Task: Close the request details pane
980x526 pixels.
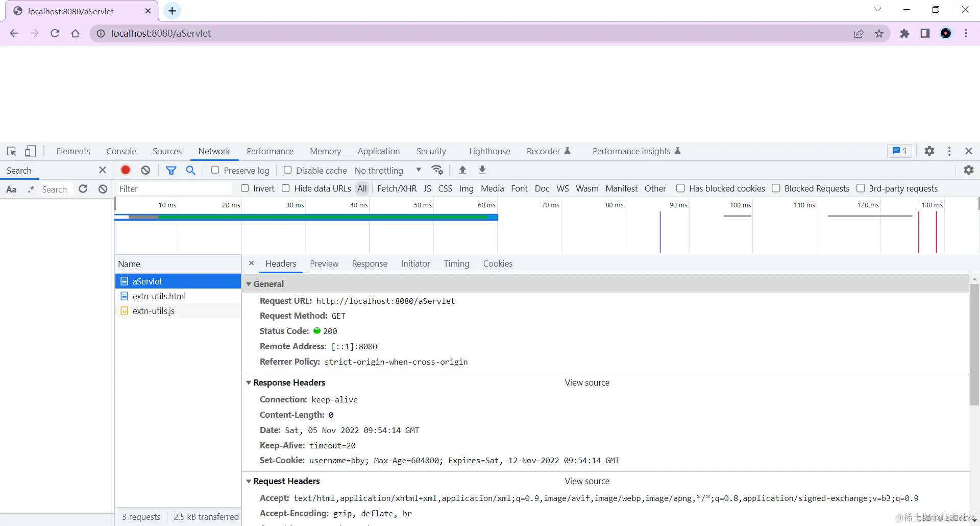Action: [251, 264]
